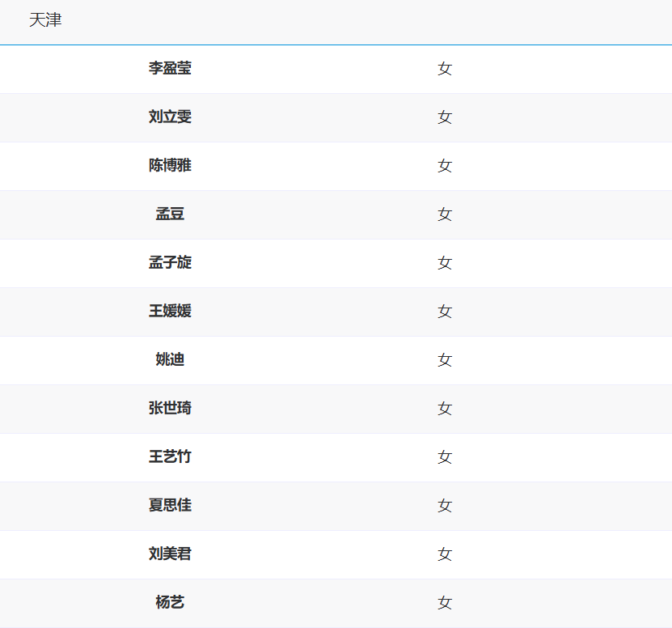Click the row for 刘美君

pos(169,554)
